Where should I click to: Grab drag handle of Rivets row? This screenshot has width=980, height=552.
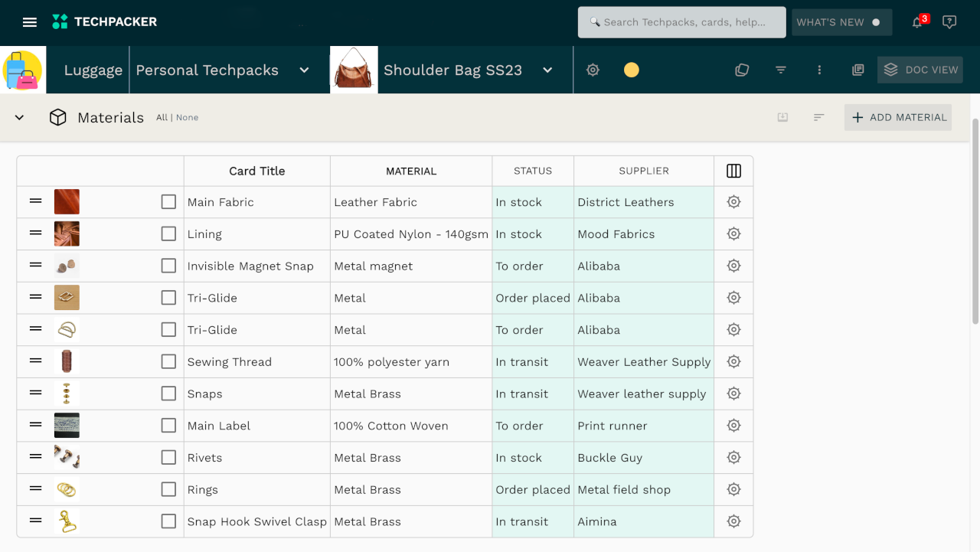coord(35,456)
